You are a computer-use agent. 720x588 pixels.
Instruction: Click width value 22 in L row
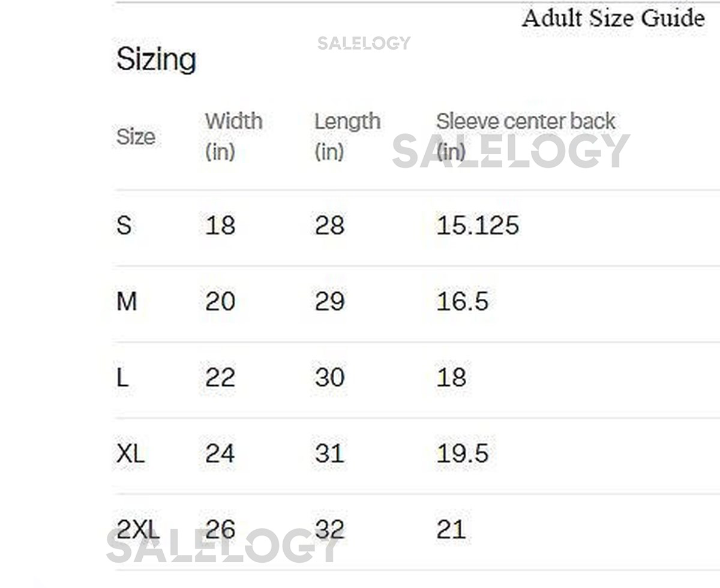click(220, 377)
